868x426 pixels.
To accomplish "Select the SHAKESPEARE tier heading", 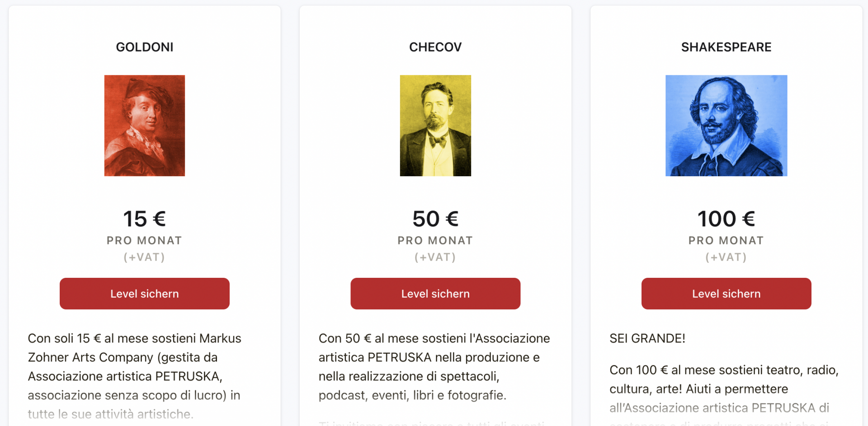I will (726, 47).
